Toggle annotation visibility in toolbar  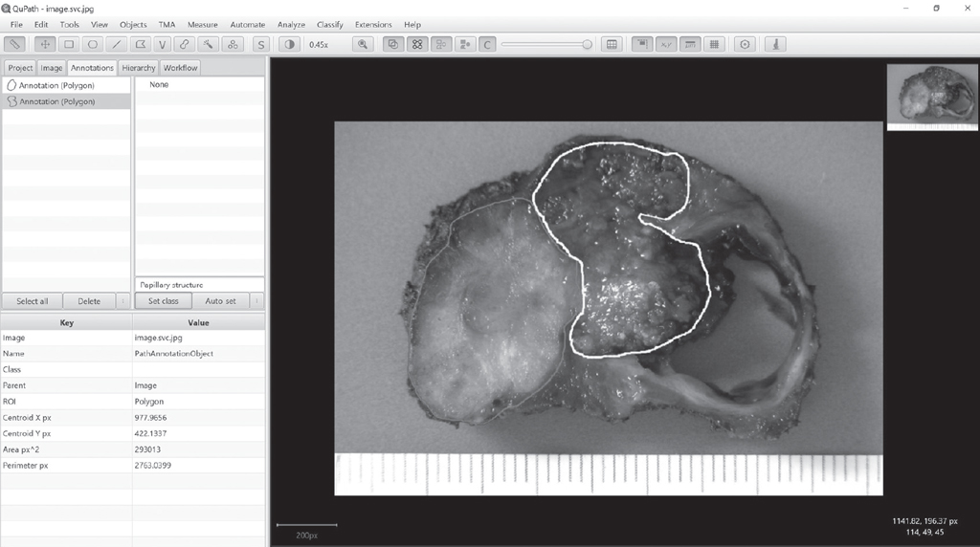[392, 44]
